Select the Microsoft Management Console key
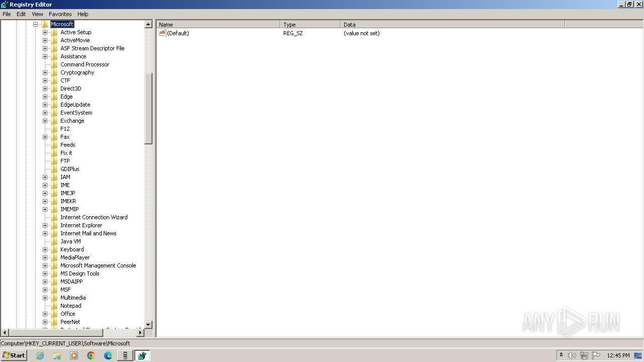This screenshot has width=644, height=362. (x=98, y=265)
